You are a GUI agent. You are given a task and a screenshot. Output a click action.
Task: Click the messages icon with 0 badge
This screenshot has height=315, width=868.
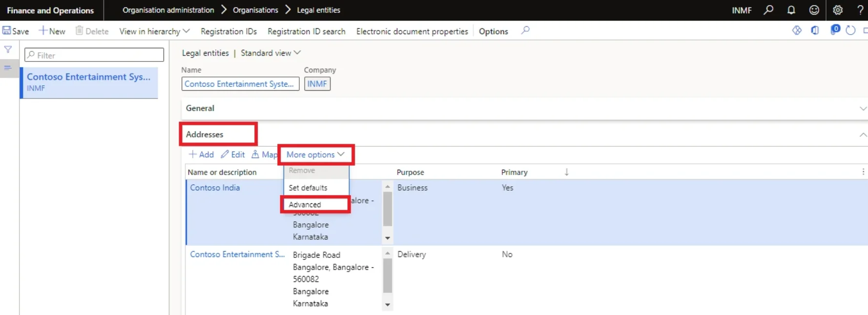(835, 30)
